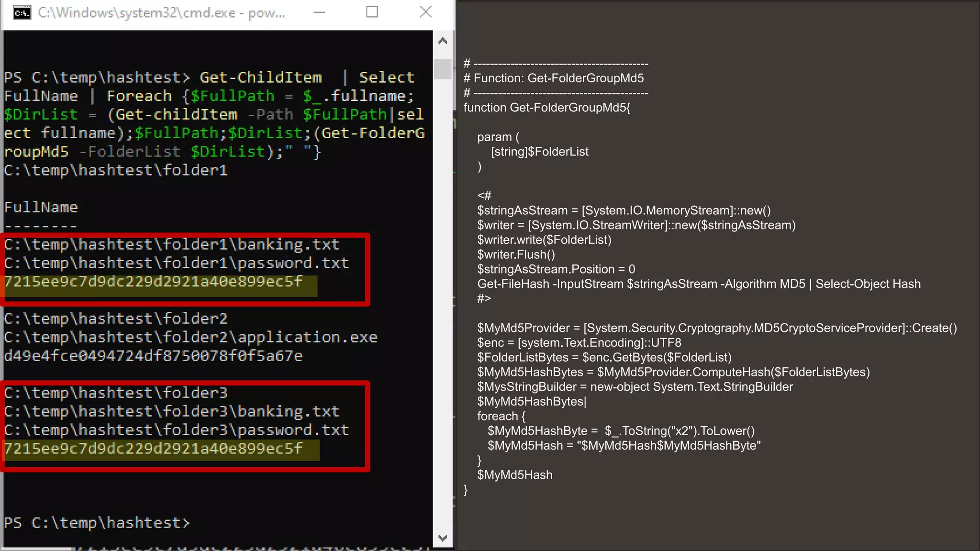This screenshot has height=551, width=980.
Task: Click the 'folder1\password.txt' output line
Action: point(177,263)
